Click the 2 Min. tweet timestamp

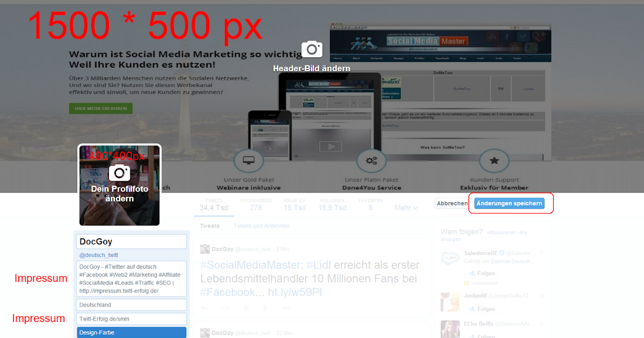282,249
